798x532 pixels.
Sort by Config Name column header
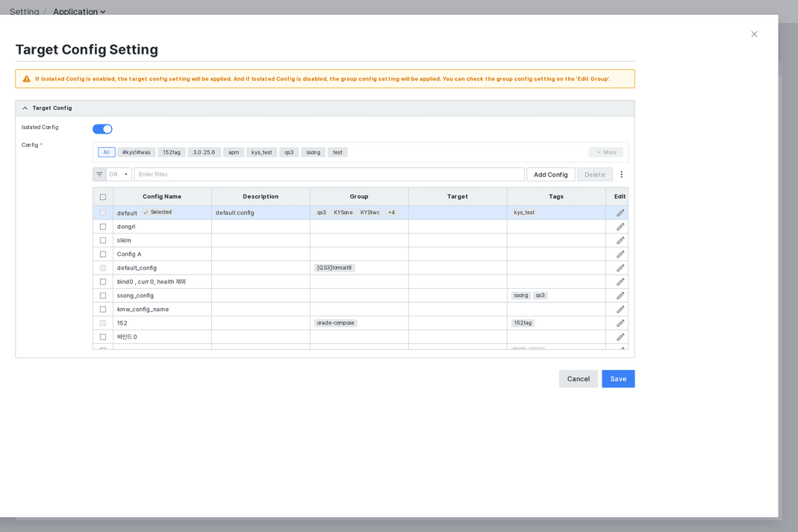pyautogui.click(x=162, y=196)
